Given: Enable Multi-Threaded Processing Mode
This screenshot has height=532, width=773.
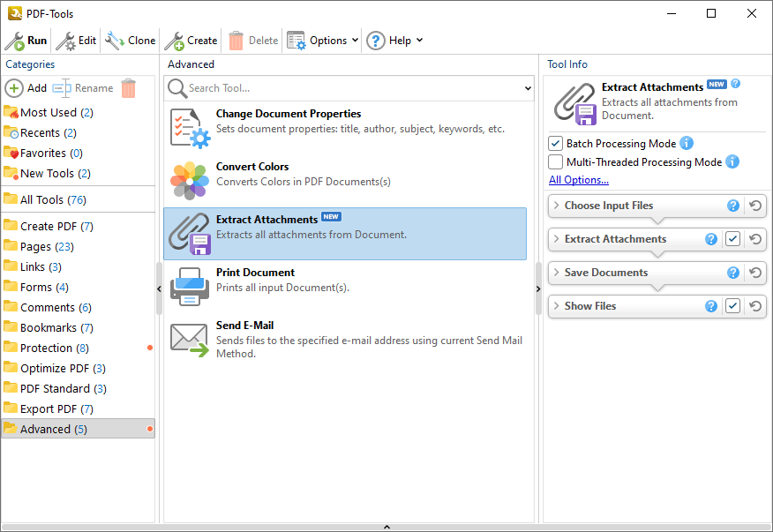Looking at the screenshot, I should [x=555, y=161].
